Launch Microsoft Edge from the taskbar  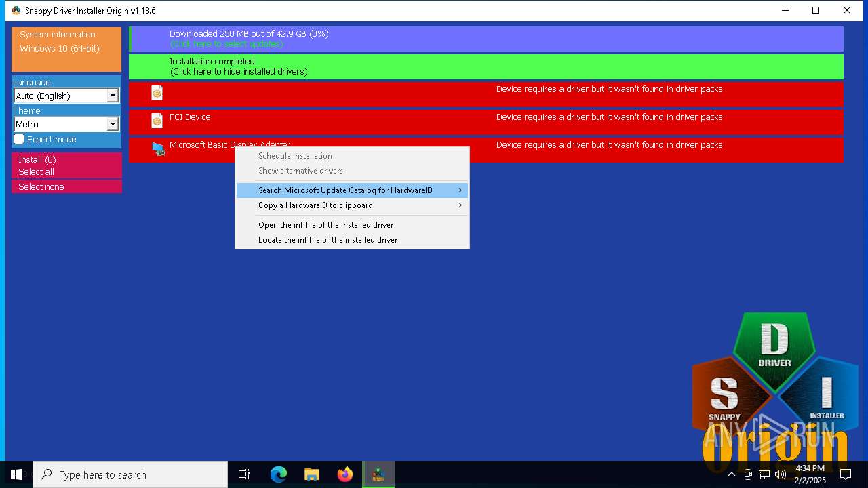coord(278,474)
